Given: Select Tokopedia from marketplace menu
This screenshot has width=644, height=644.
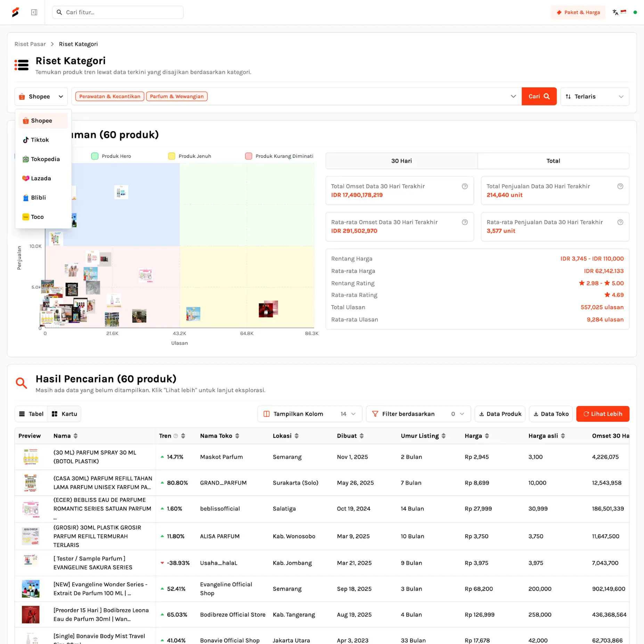Looking at the screenshot, I should coord(41,159).
